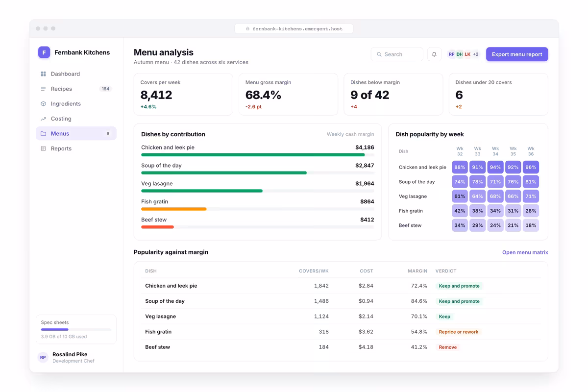The width and height of the screenshot is (588, 392).
Task: Click Chicken and leek pie Wk 36 cell 96%
Action: pyautogui.click(x=531, y=167)
